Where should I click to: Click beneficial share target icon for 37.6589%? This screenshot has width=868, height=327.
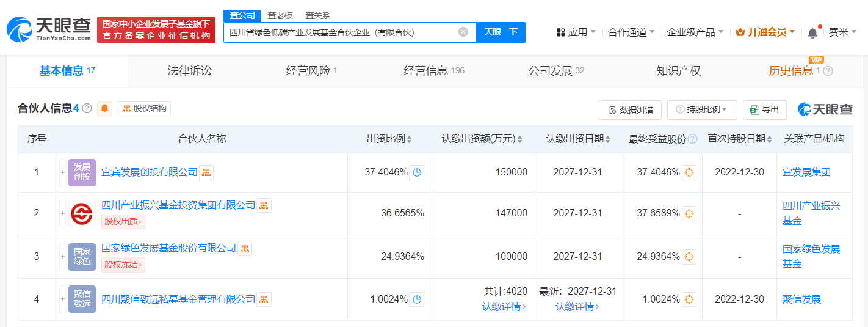(689, 213)
